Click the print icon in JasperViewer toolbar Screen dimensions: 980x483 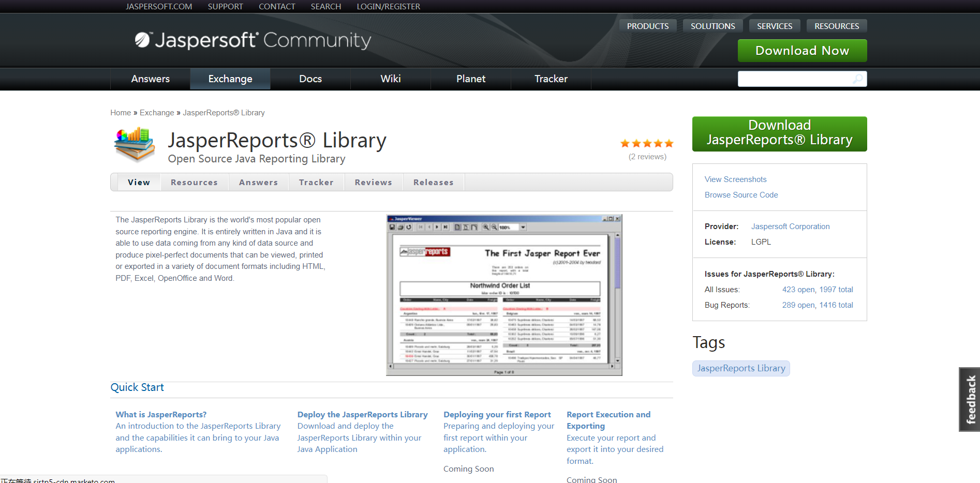[x=400, y=227]
